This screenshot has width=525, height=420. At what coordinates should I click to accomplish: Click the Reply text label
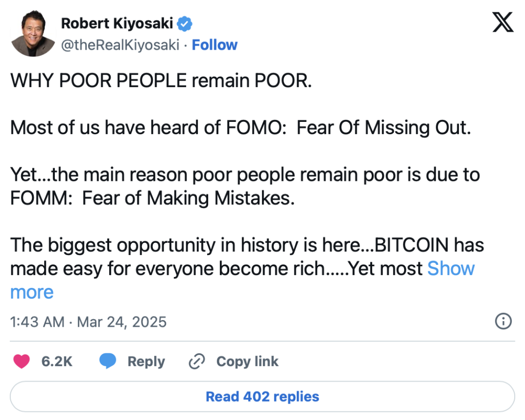[x=146, y=361]
